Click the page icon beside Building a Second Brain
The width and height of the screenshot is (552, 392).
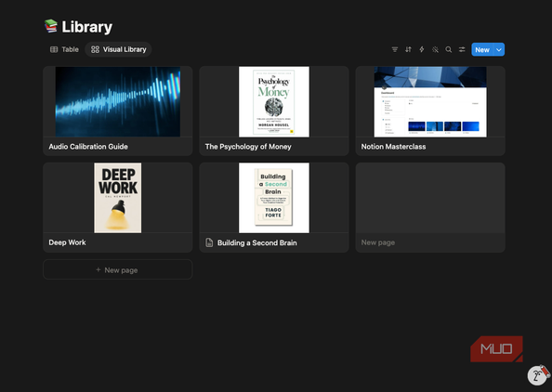coord(209,242)
